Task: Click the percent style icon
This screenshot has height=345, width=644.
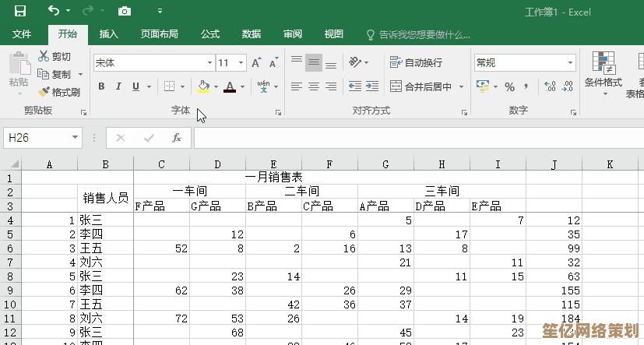Action: tap(509, 86)
